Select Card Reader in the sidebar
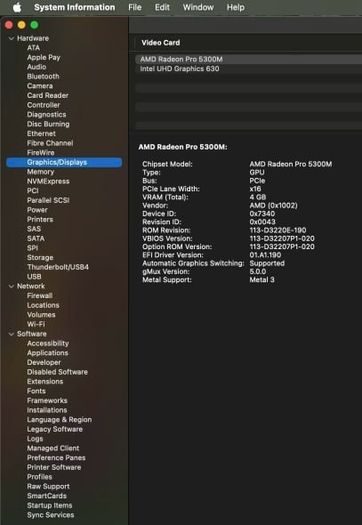Screen dimensions: 362x525 [x=48, y=95]
